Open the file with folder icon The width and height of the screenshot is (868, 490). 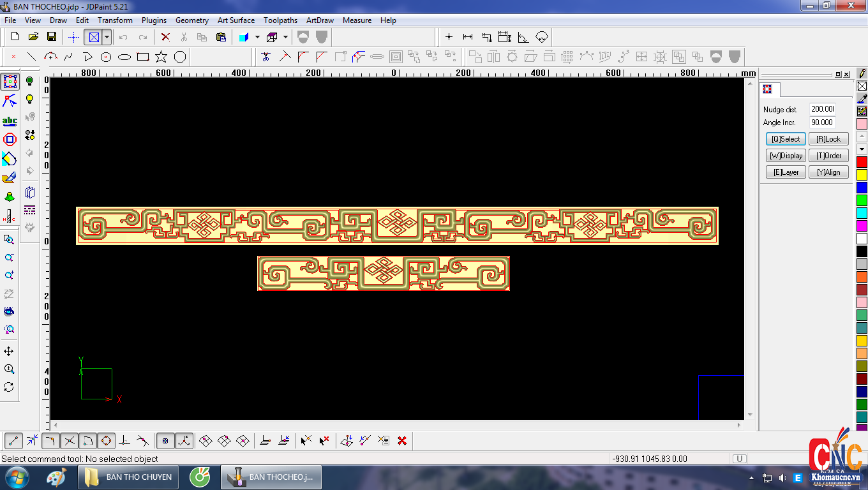33,37
